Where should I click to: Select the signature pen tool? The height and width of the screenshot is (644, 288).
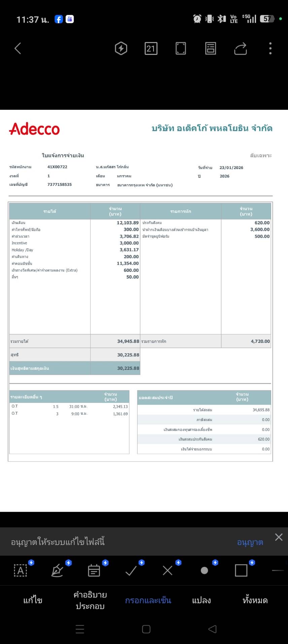[x=57, y=571]
